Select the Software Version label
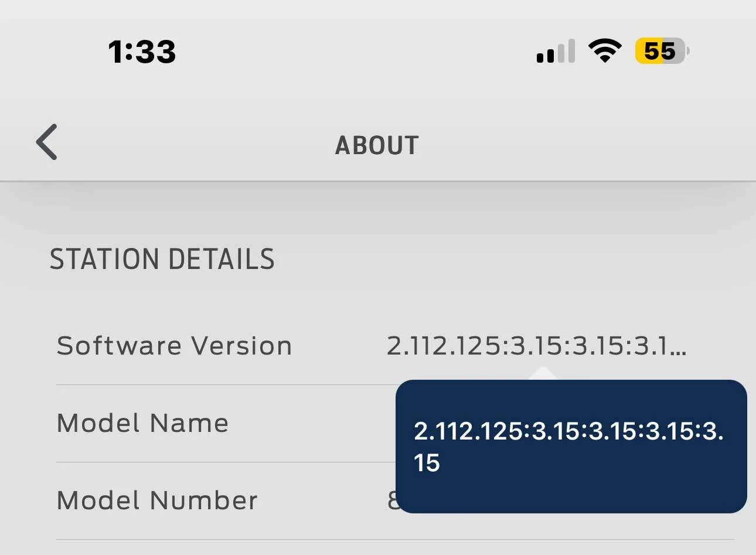756x555 pixels. coord(174,346)
